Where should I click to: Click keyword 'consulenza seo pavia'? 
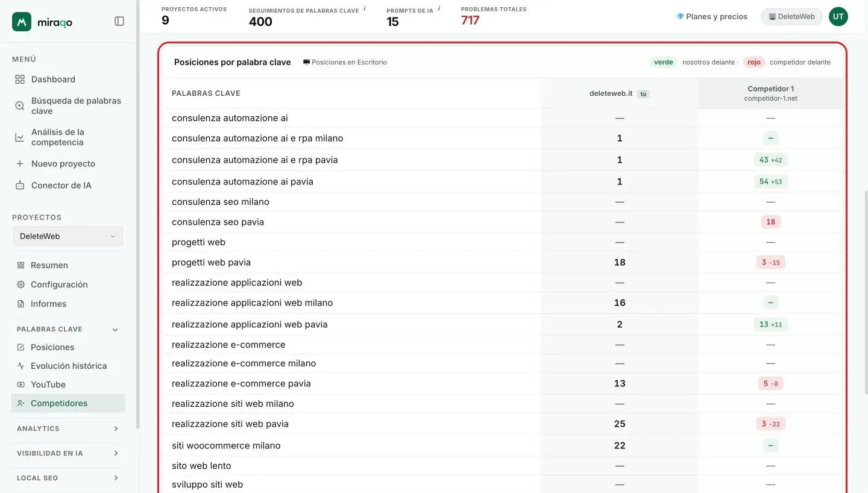click(x=218, y=222)
